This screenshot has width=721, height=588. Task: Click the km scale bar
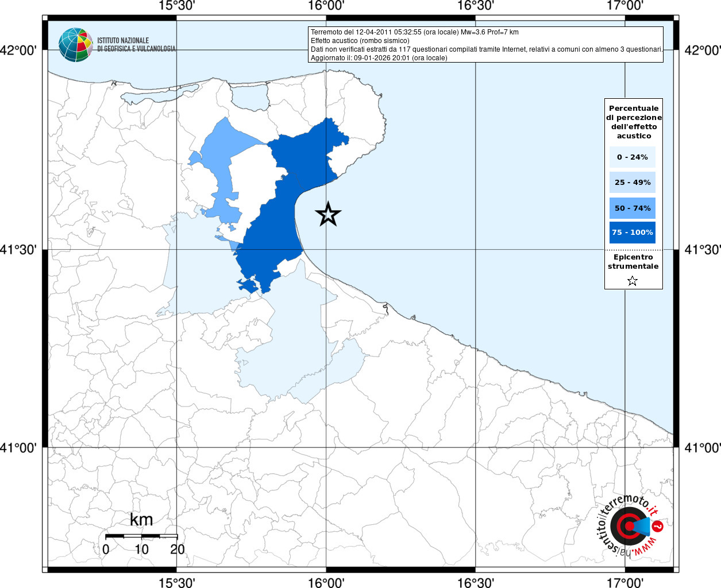coord(141,536)
